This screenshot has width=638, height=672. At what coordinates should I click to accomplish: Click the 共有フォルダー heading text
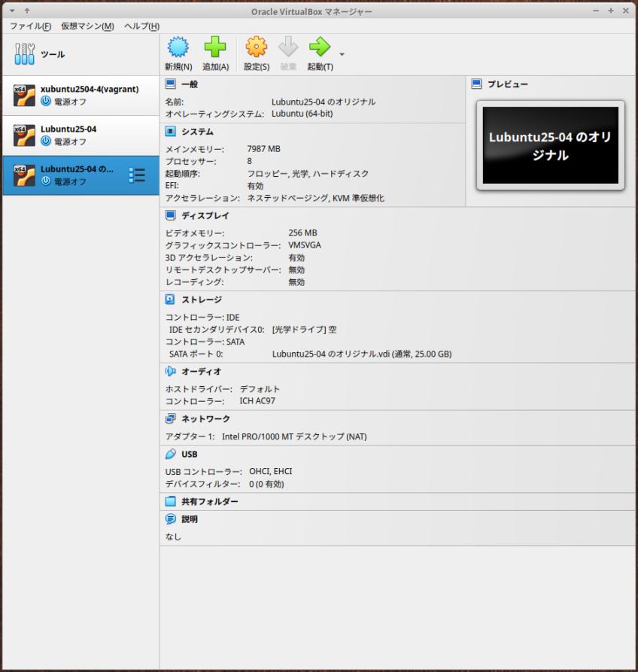click(209, 501)
